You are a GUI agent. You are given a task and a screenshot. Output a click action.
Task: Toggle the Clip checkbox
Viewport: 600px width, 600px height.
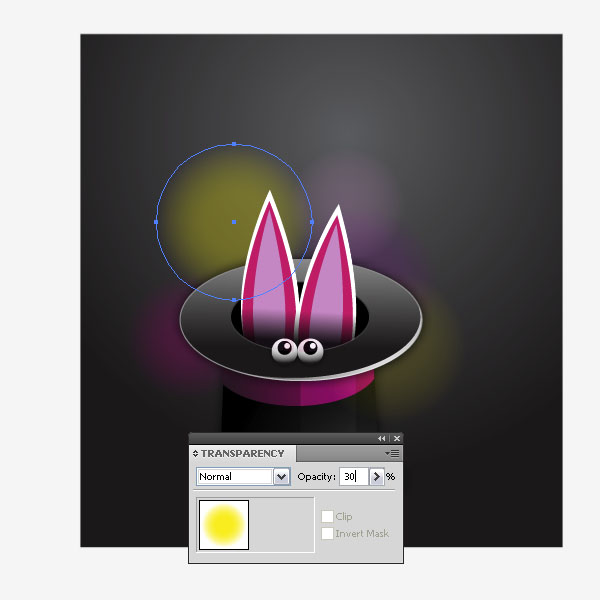(327, 516)
